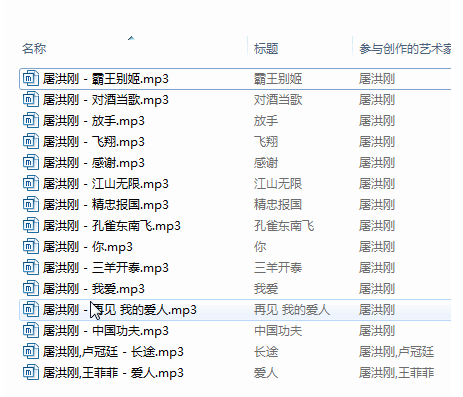Click artist 屠洪刚 in the 霸王别姬 row
The height and width of the screenshot is (397, 463).
pyautogui.click(x=377, y=79)
